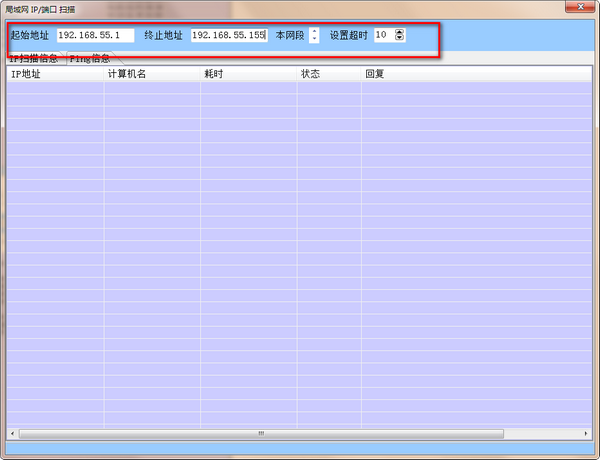The height and width of the screenshot is (460, 600).
Task: Increase 设置超时 timeout with the up arrow
Action: coord(401,31)
